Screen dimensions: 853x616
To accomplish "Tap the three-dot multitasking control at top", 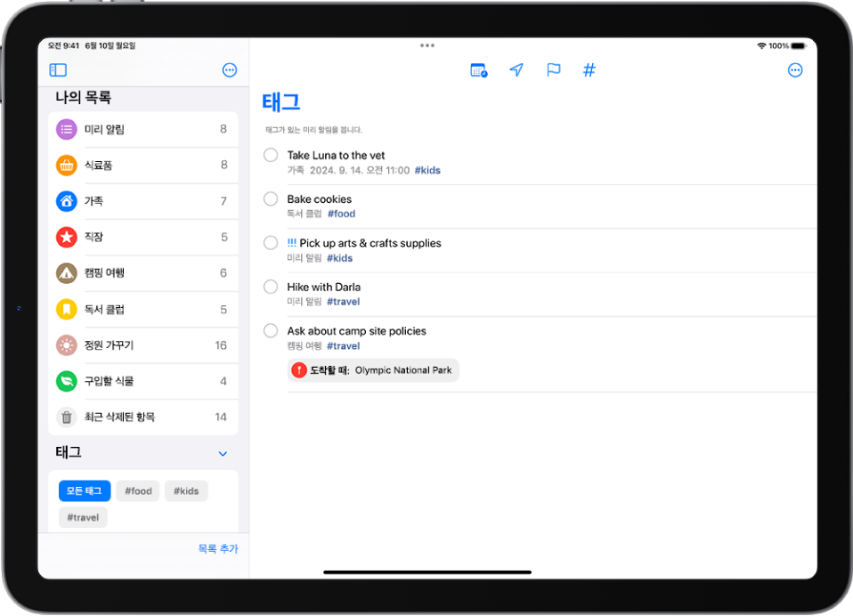I will coord(427,45).
